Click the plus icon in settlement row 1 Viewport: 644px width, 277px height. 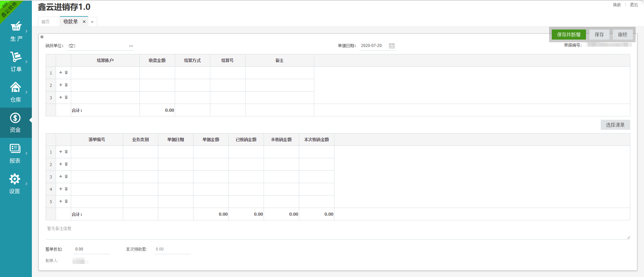(61, 72)
